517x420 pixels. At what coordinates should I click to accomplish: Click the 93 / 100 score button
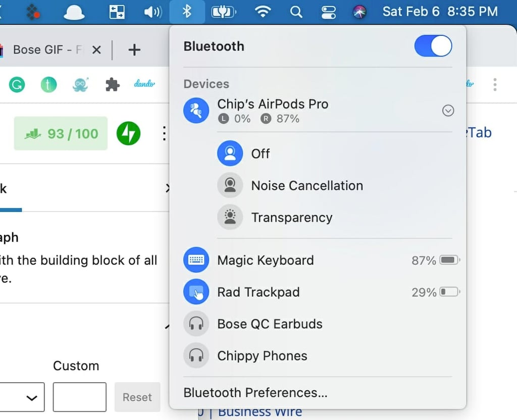click(x=61, y=133)
